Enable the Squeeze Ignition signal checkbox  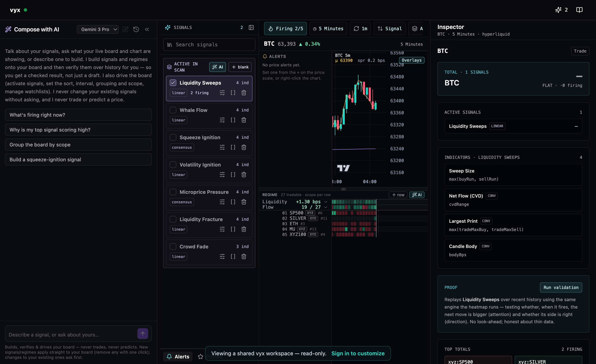click(173, 138)
